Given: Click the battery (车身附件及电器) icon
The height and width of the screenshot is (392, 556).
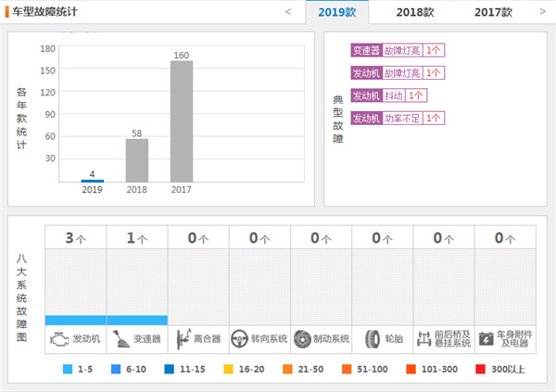Looking at the screenshot, I should (486, 339).
